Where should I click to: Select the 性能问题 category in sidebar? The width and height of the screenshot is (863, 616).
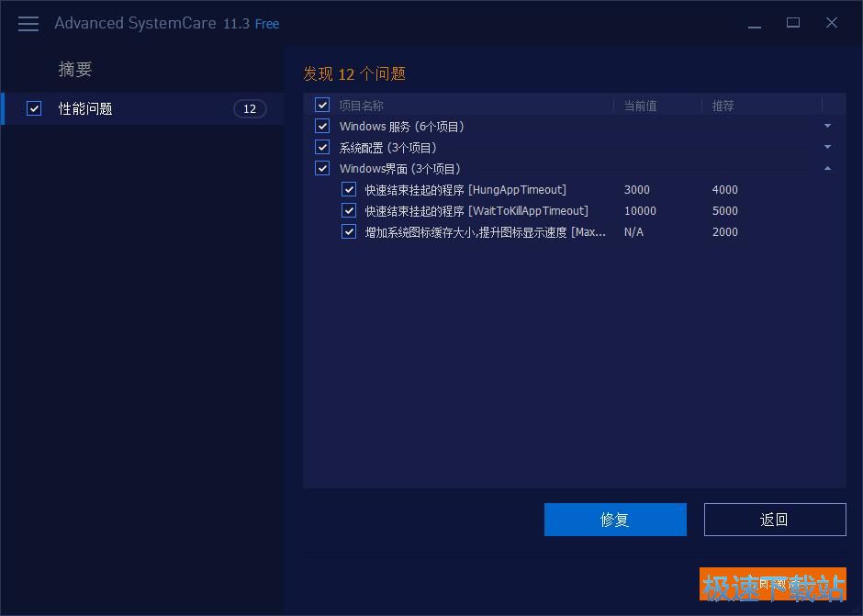tap(142, 108)
